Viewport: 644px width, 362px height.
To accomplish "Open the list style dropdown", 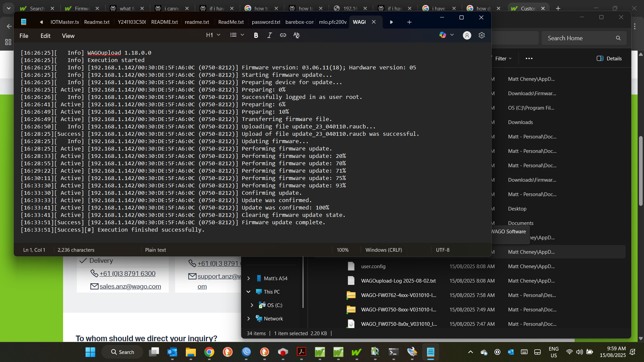I will [237, 35].
